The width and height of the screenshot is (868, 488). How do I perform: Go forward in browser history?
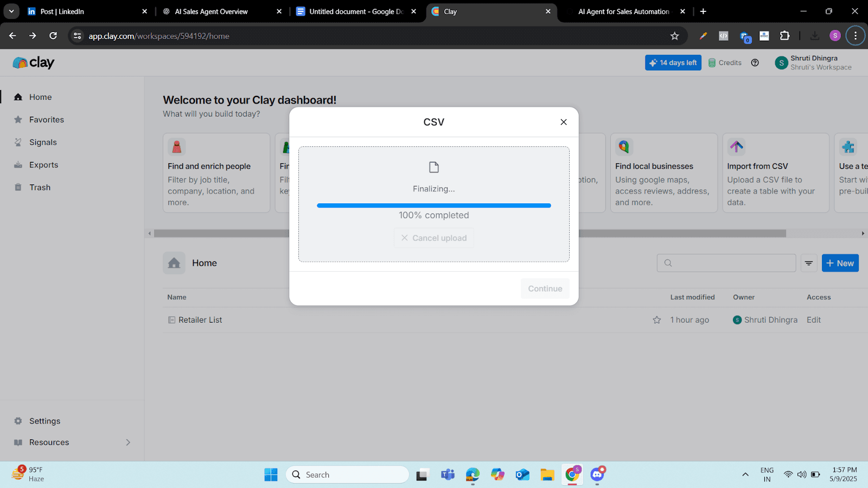33,36
